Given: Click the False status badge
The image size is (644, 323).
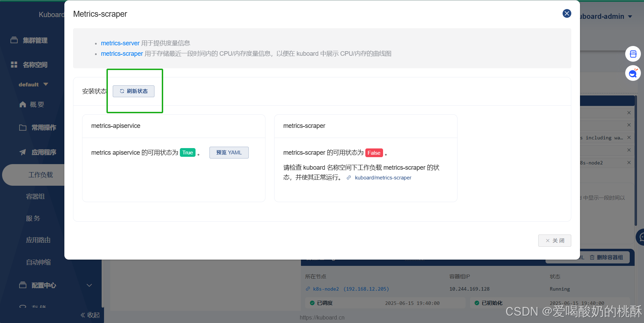Looking at the screenshot, I should click(x=374, y=153).
